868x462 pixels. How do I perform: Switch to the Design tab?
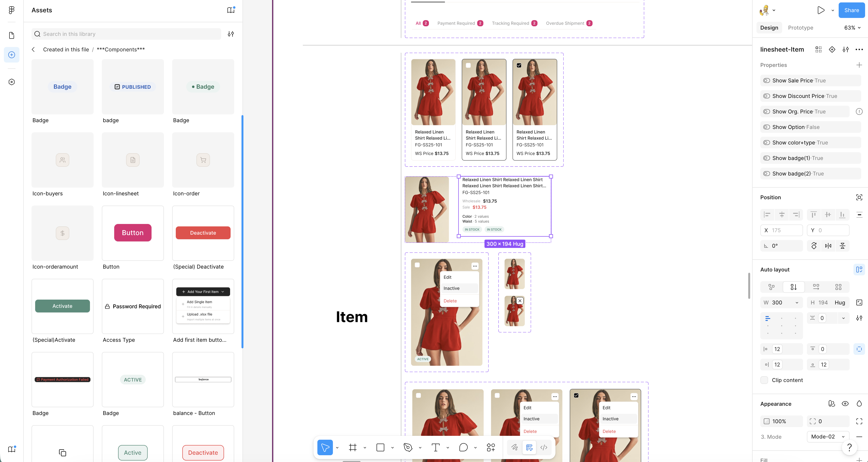pos(769,28)
